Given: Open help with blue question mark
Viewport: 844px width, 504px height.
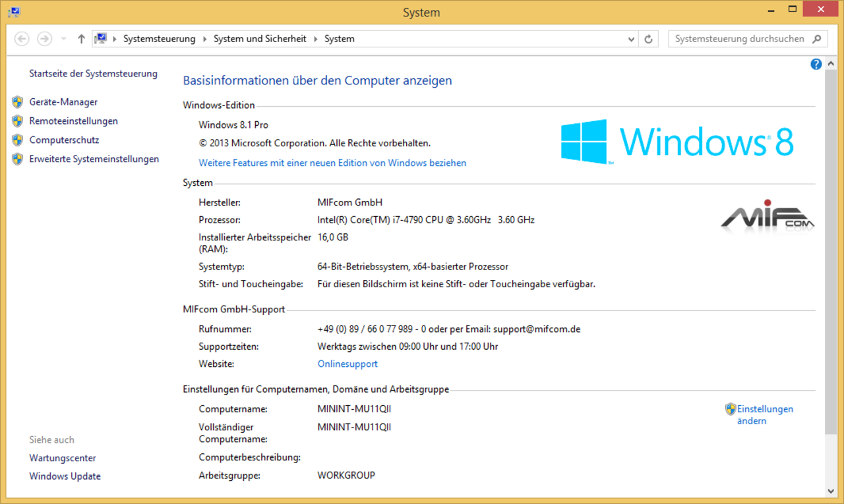Looking at the screenshot, I should pyautogui.click(x=816, y=64).
